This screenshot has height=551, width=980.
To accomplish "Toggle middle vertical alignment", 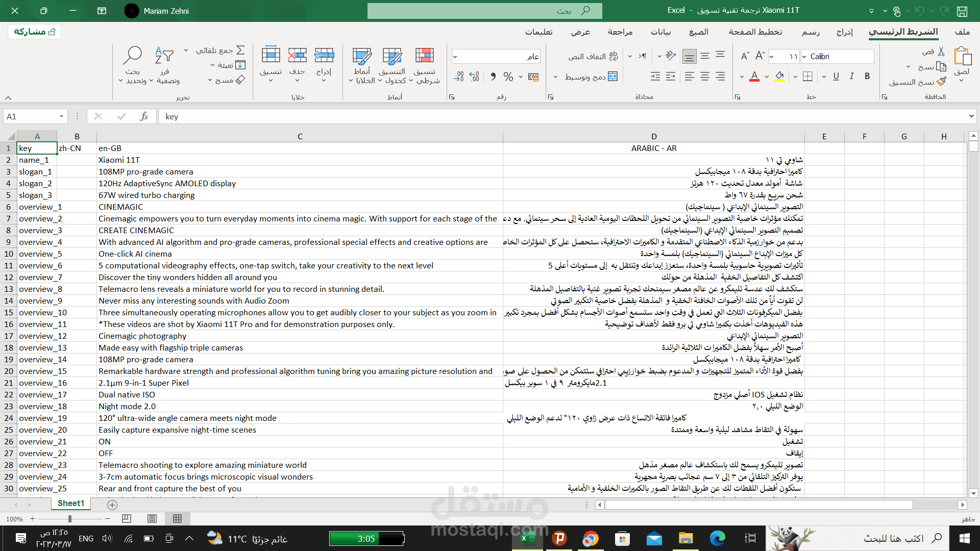I will [705, 56].
